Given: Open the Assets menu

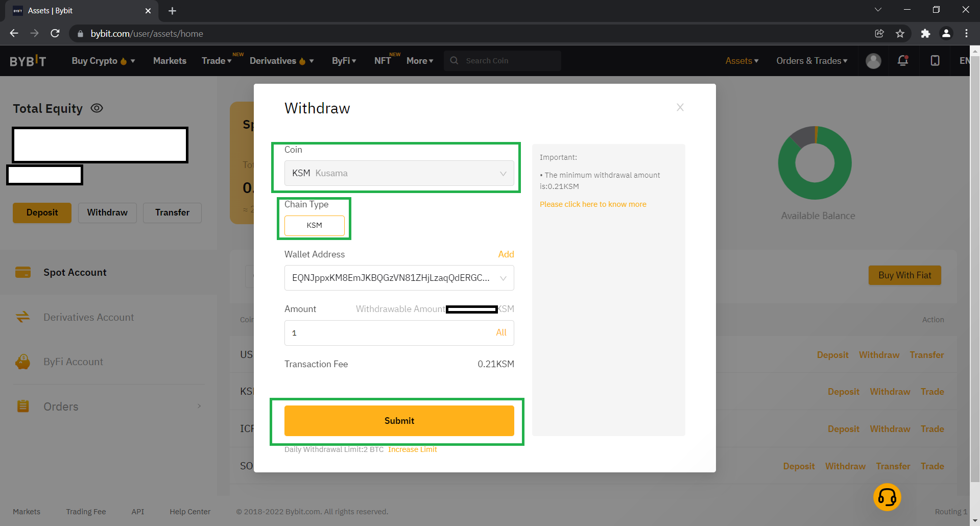Looking at the screenshot, I should 742,61.
